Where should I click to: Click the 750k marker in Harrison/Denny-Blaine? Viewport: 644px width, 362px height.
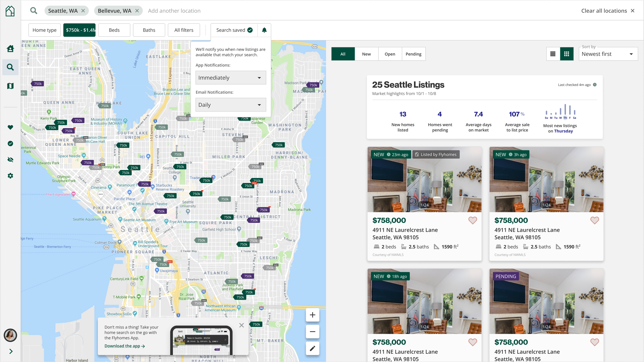[278, 145]
